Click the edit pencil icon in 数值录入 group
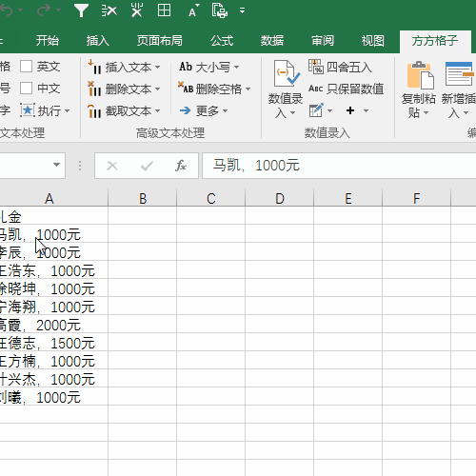The image size is (476, 476). pyautogui.click(x=316, y=110)
